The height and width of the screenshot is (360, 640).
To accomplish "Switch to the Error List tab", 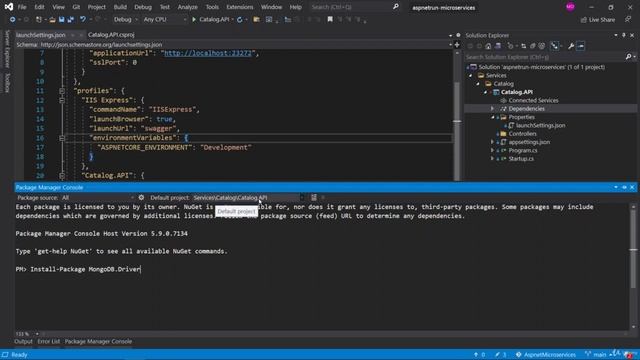I will [49, 341].
